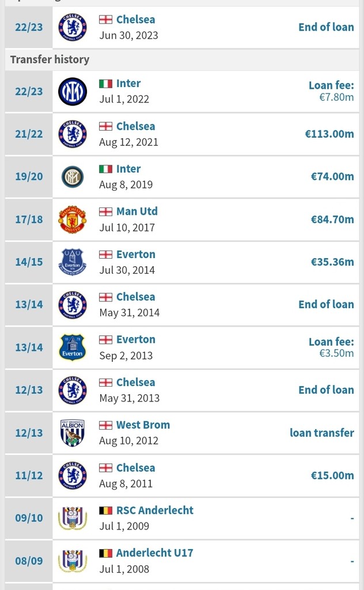Viewport: 364px width, 590px height.
Task: Open the West Brom club link
Action: tap(143, 425)
